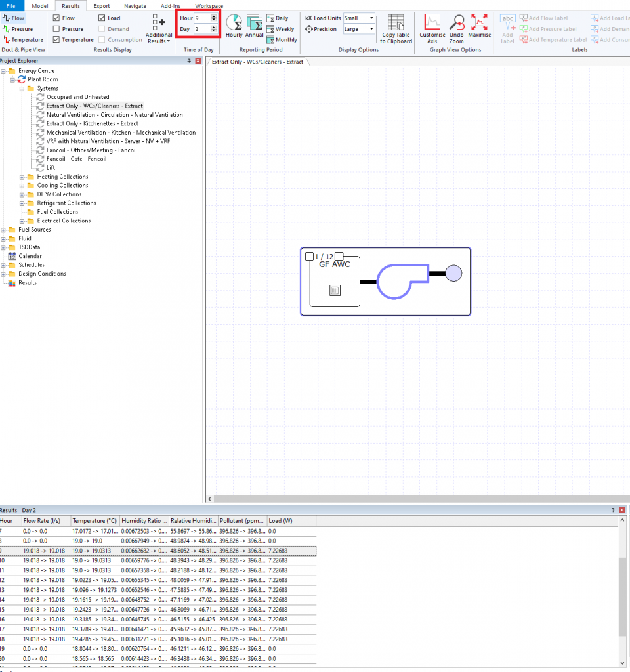Select Daily reporting period
Viewport: 630px width, 672px height.
pos(282,18)
